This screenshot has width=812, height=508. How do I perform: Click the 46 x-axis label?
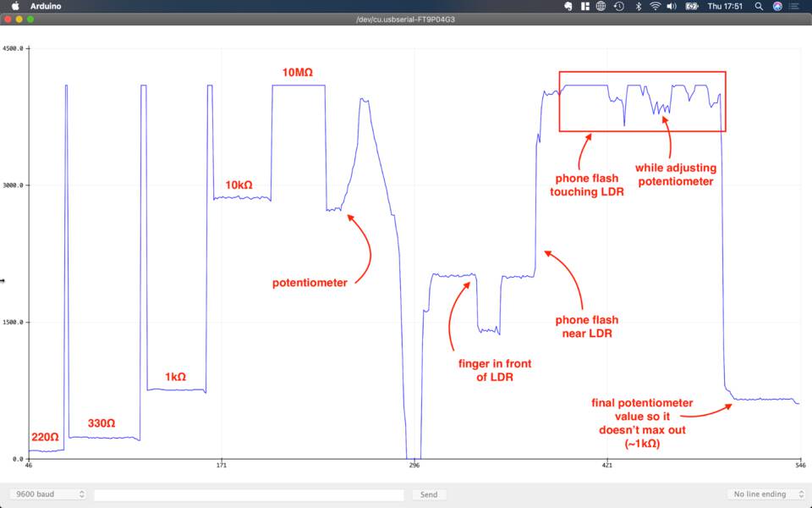pyautogui.click(x=29, y=465)
